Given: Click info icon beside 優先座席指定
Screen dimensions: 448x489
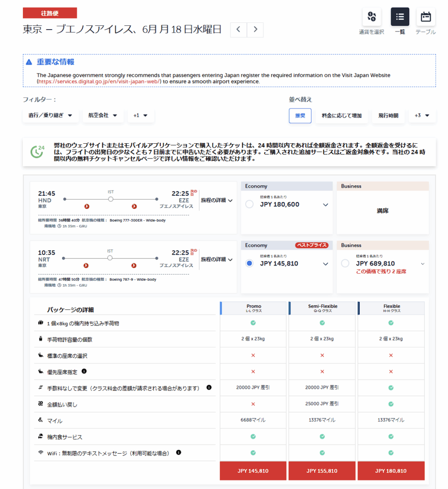Looking at the screenshot, I should click(x=84, y=371).
